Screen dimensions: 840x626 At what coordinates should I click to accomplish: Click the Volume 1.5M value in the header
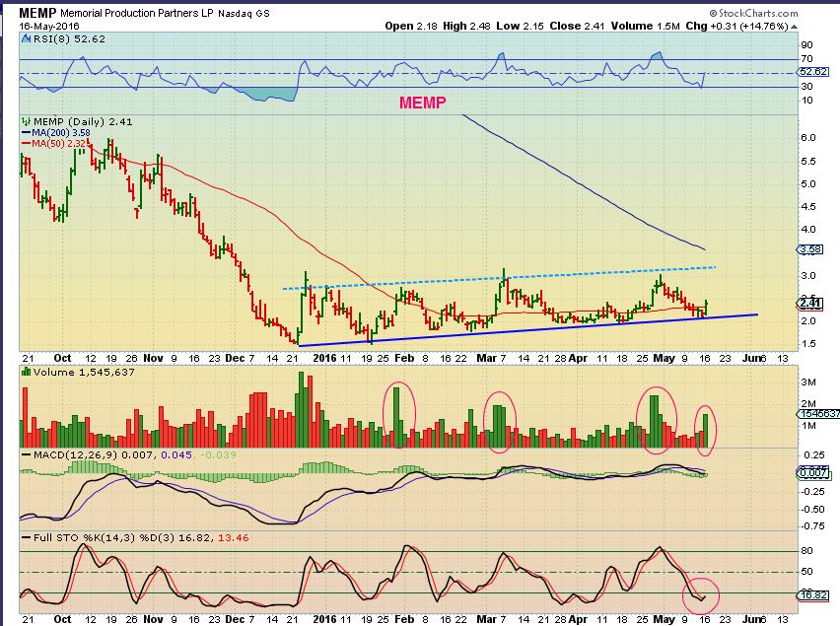tap(645, 26)
